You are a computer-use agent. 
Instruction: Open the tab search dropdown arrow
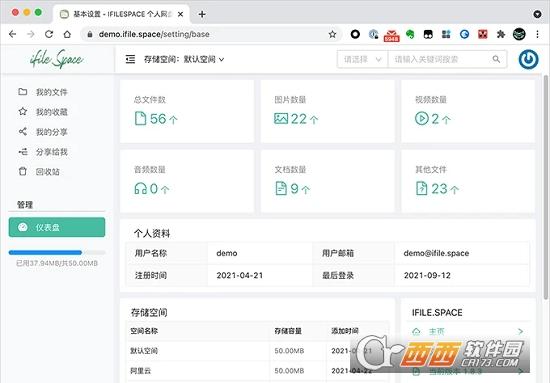[x=537, y=14]
